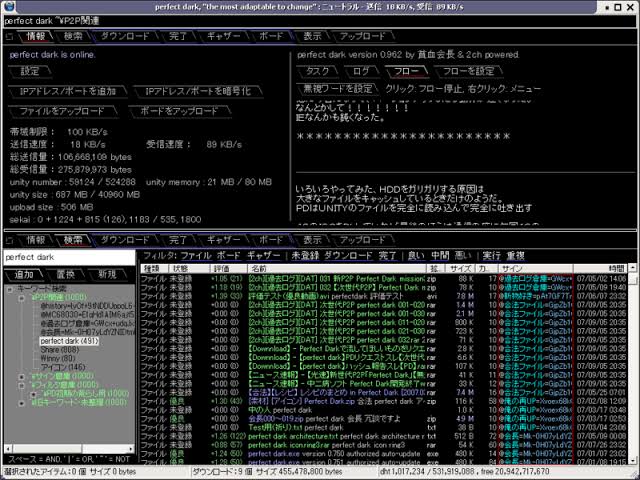Click the 追加 keyword button

tap(24, 275)
